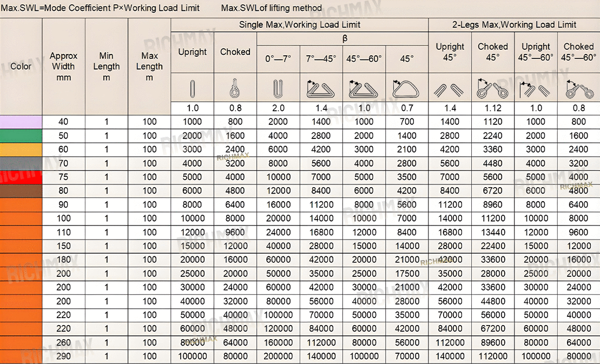Select the 2-legs upright 45° sling icon
The width and height of the screenshot is (600, 364).
(450, 88)
